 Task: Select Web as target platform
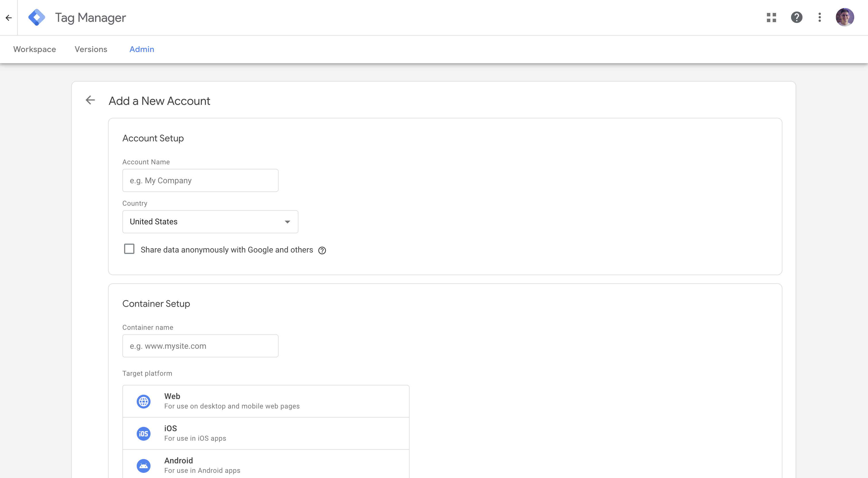click(266, 402)
